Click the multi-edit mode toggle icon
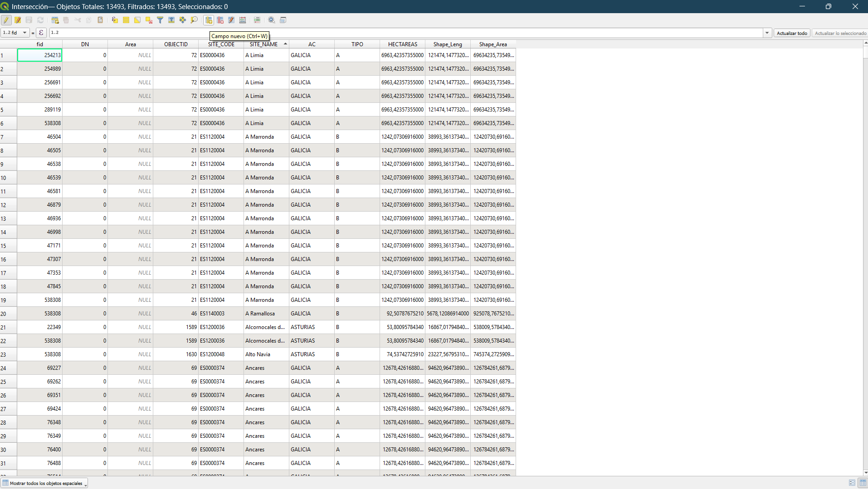Image resolution: width=868 pixels, height=489 pixels. click(x=18, y=20)
